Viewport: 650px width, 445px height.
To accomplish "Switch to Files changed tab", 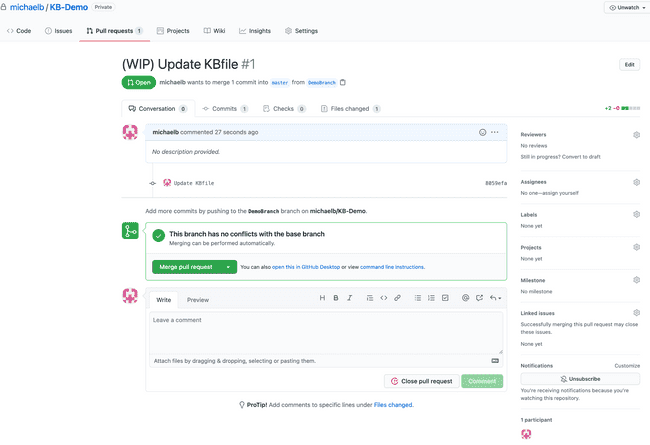I will (x=350, y=109).
